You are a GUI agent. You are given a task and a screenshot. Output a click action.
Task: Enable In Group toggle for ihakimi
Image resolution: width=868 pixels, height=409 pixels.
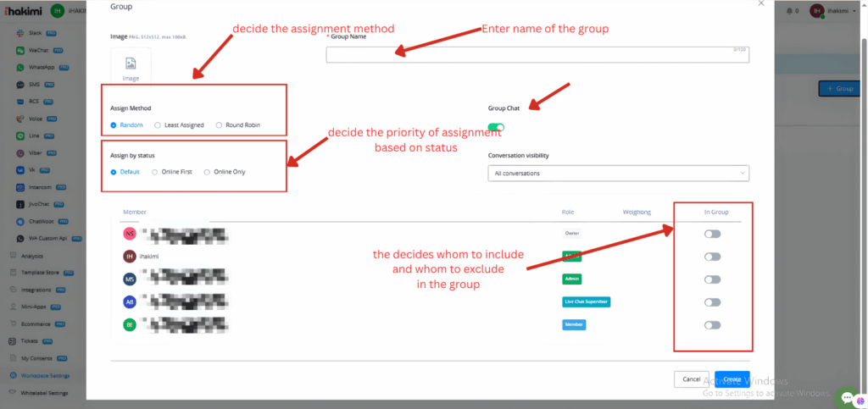click(712, 257)
